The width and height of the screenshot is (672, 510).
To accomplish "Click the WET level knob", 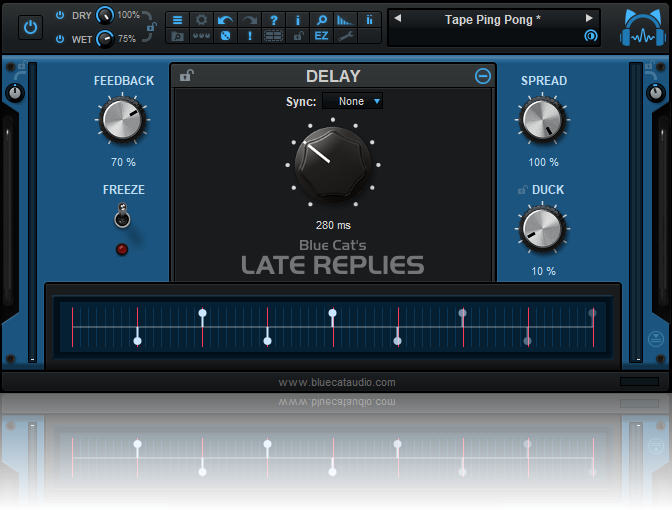I will 104,39.
